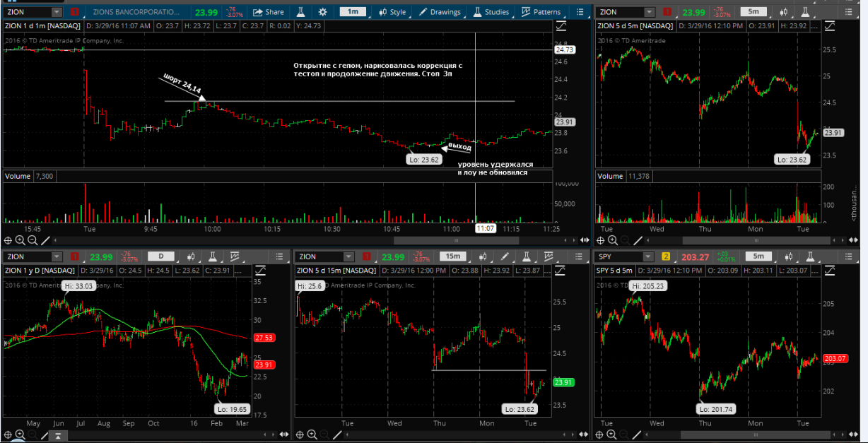Screen dimensions: 868x443
Task: Toggle the yellow link number 2 on SPY chart
Action: tap(665, 256)
